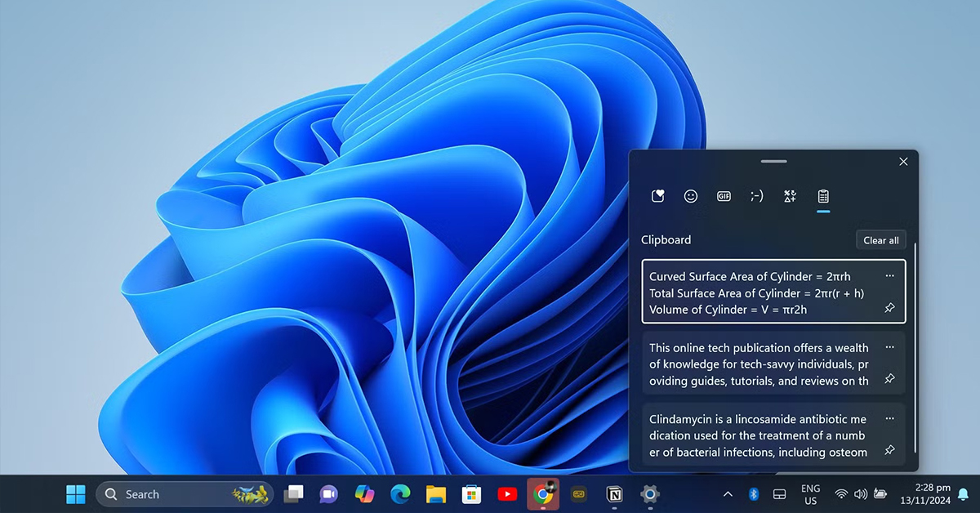Open the Kaomoji tab
Image resolution: width=980 pixels, height=513 pixels.
[x=757, y=196]
